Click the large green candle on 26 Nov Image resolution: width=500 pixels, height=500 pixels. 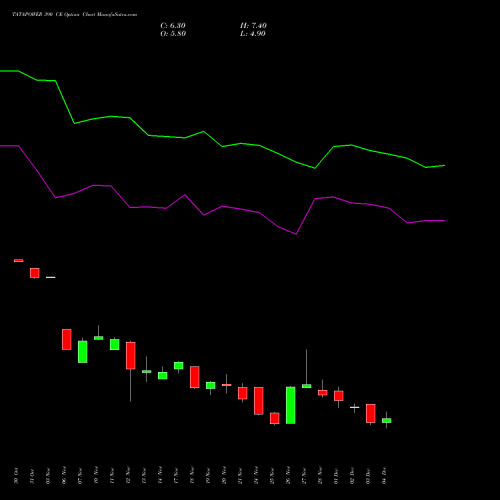pyautogui.click(x=291, y=405)
